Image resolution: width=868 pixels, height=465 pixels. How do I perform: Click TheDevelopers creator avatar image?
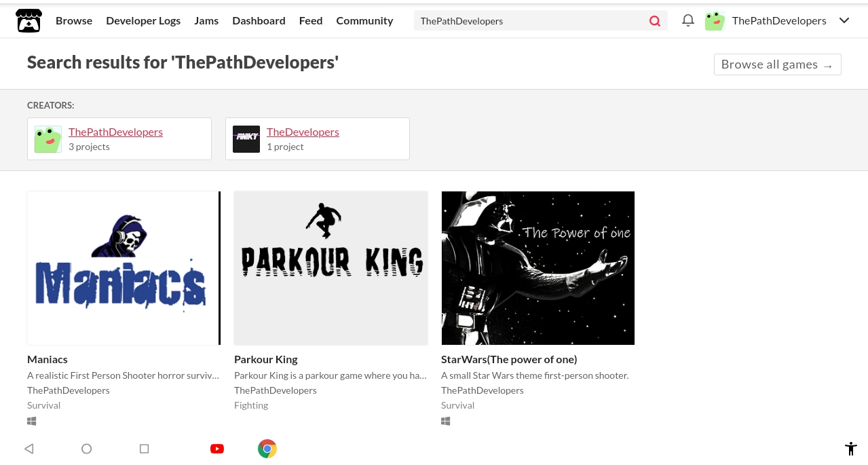point(246,139)
